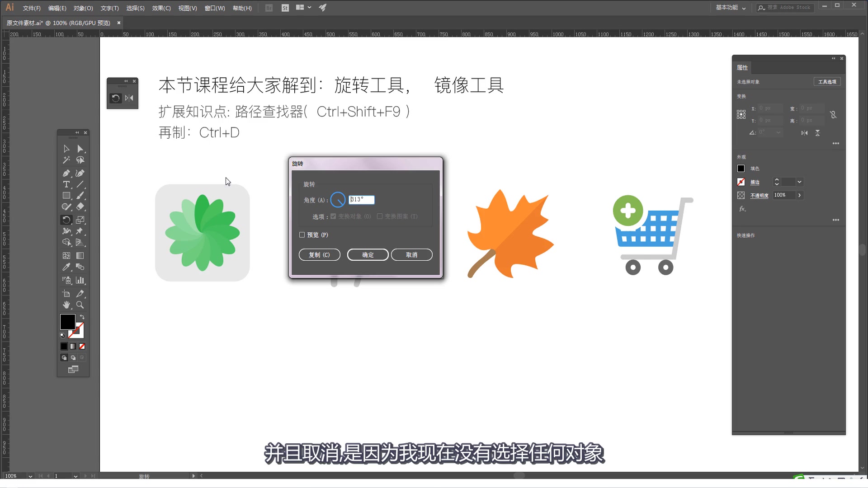The width and height of the screenshot is (868, 488).
Task: Select the Rectangle tool
Action: tap(66, 196)
